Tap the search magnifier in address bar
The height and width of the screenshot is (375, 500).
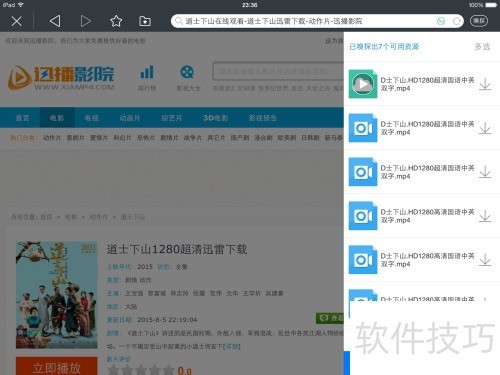pyautogui.click(x=179, y=21)
